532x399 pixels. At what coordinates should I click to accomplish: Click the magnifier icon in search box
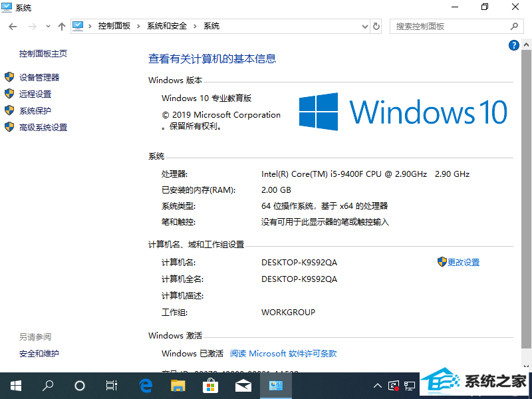514,27
